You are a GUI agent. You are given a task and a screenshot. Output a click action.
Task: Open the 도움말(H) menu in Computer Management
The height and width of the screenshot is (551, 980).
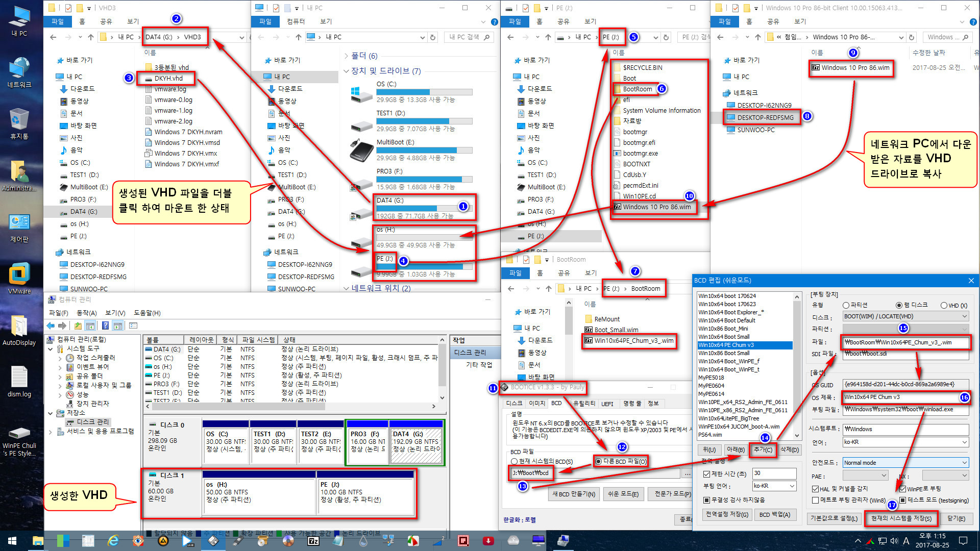(x=147, y=313)
